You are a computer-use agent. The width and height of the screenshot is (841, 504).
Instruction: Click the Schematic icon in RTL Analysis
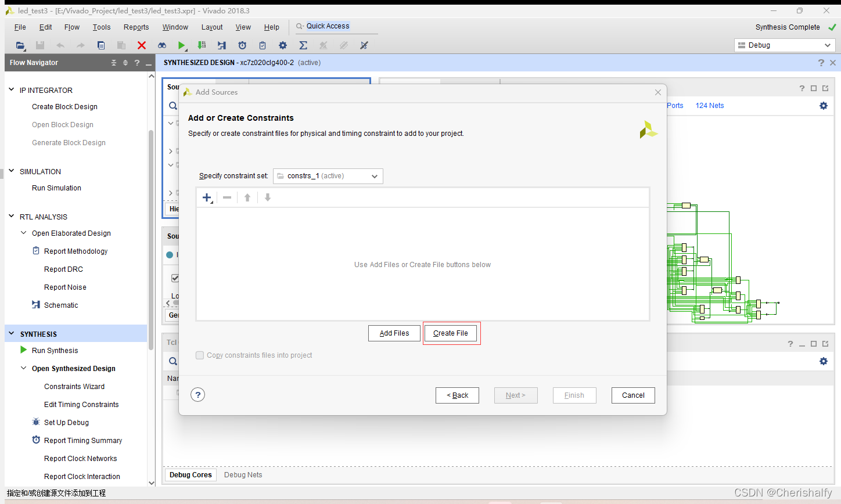(36, 305)
